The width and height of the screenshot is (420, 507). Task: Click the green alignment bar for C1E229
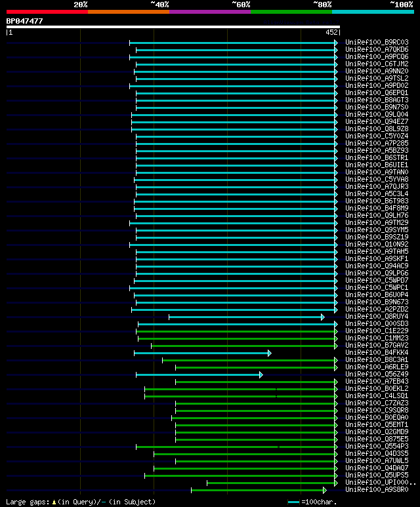tap(236, 331)
